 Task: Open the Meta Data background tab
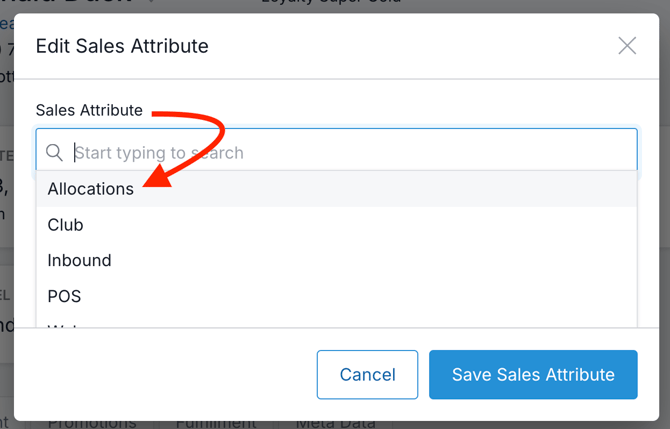click(331, 423)
